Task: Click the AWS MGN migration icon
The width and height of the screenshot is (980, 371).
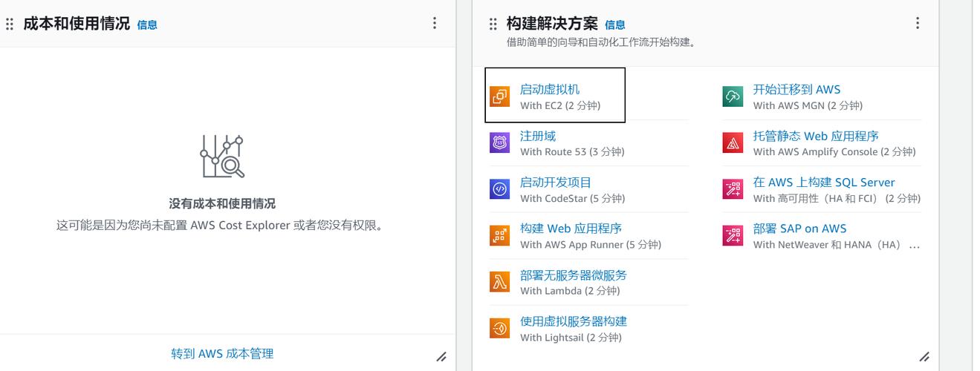Action: point(733,96)
